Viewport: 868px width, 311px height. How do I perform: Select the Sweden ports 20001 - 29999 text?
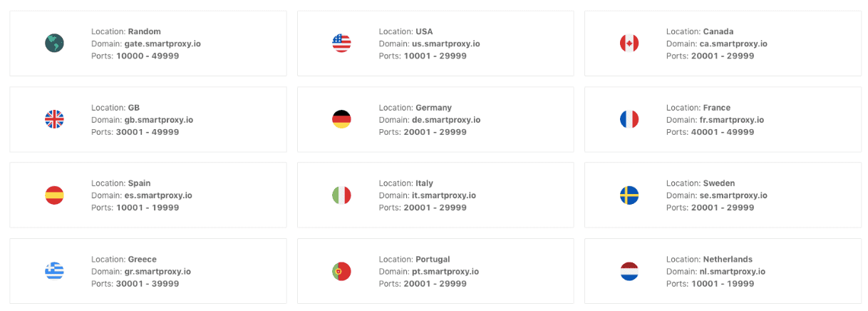tap(723, 208)
